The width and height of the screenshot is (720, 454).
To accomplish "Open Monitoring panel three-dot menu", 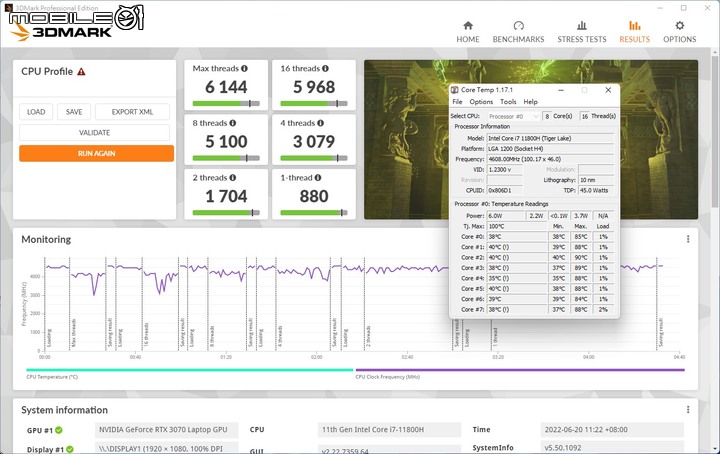I will (688, 239).
